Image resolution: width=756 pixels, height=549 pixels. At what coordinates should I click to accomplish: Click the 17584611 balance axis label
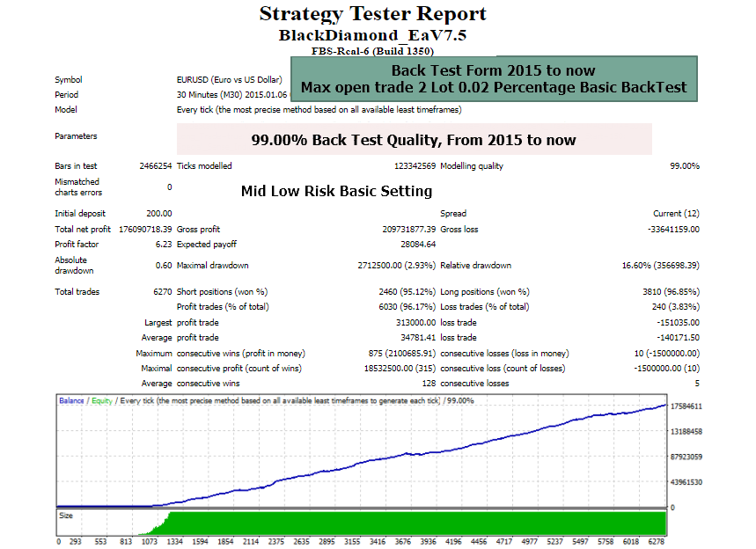[x=686, y=406]
